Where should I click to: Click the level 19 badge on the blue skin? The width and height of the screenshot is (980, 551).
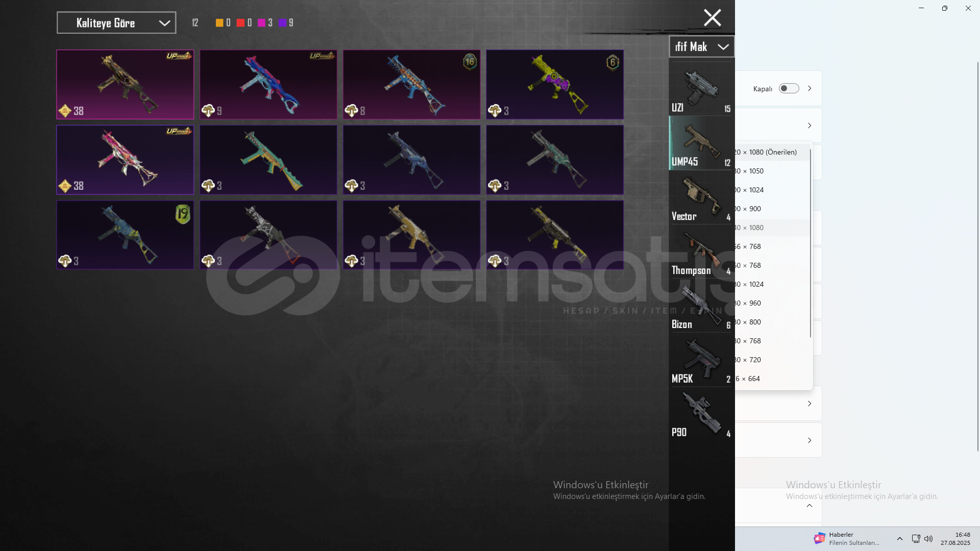[x=183, y=214]
